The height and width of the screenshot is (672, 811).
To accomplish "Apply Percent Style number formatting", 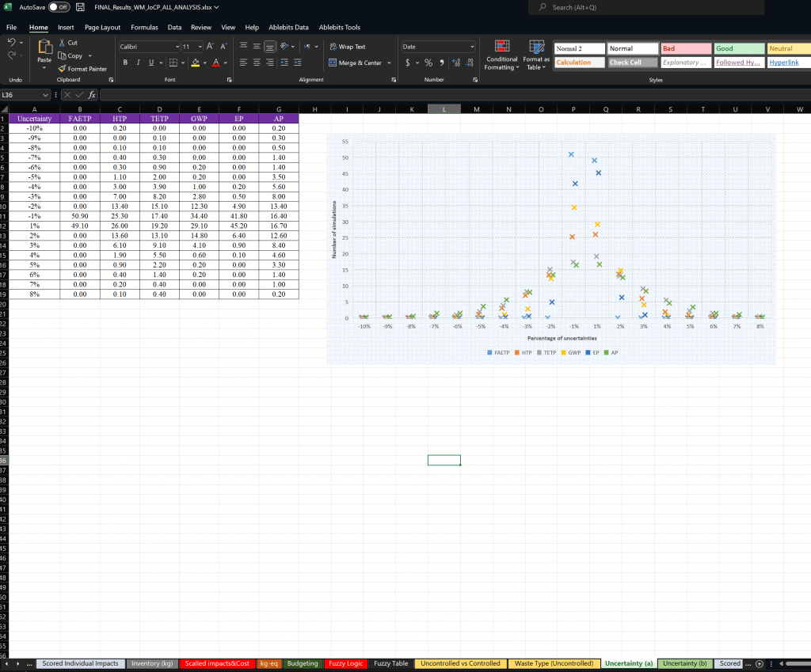I will pyautogui.click(x=428, y=63).
